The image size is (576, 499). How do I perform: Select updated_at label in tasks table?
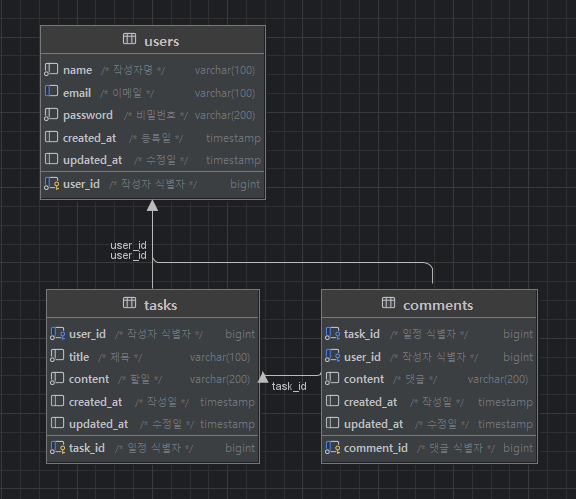pyautogui.click(x=98, y=424)
